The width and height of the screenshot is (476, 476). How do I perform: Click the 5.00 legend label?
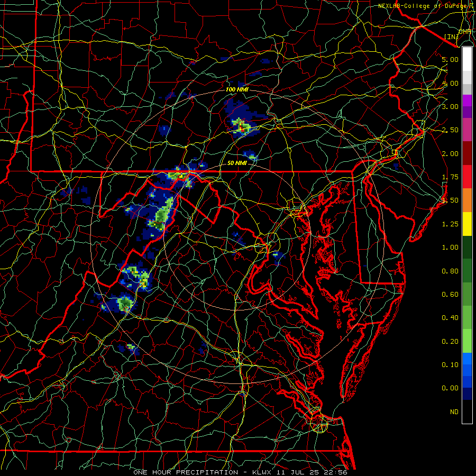click(450, 59)
